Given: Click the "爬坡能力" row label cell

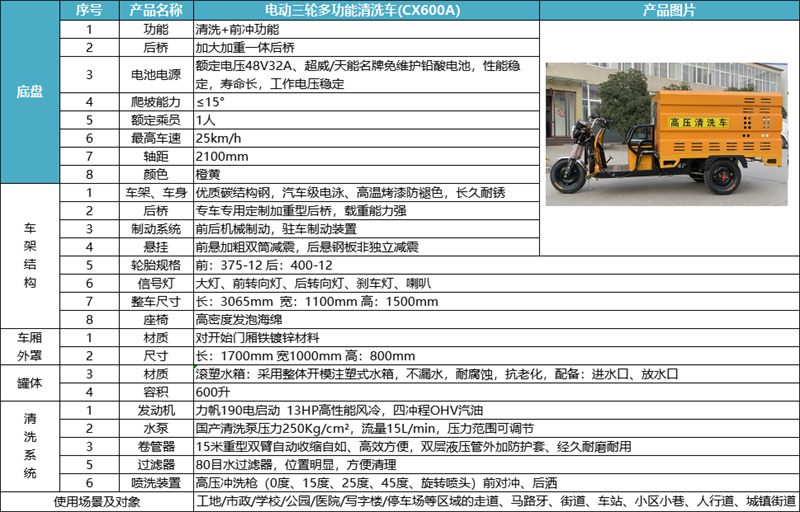Looking at the screenshot, I should (156, 101).
